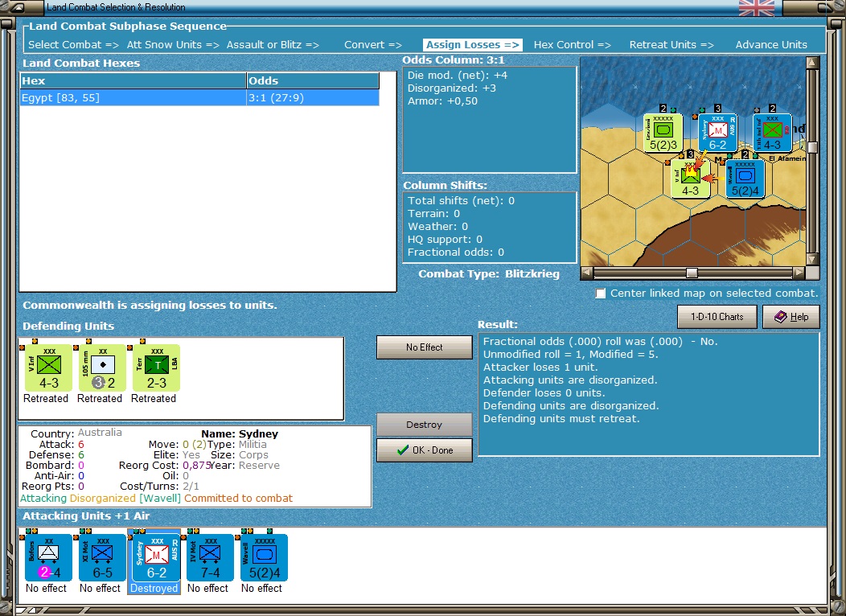Click the Attacker loses 1 unit result line
This screenshot has width=846, height=616.
click(540, 368)
